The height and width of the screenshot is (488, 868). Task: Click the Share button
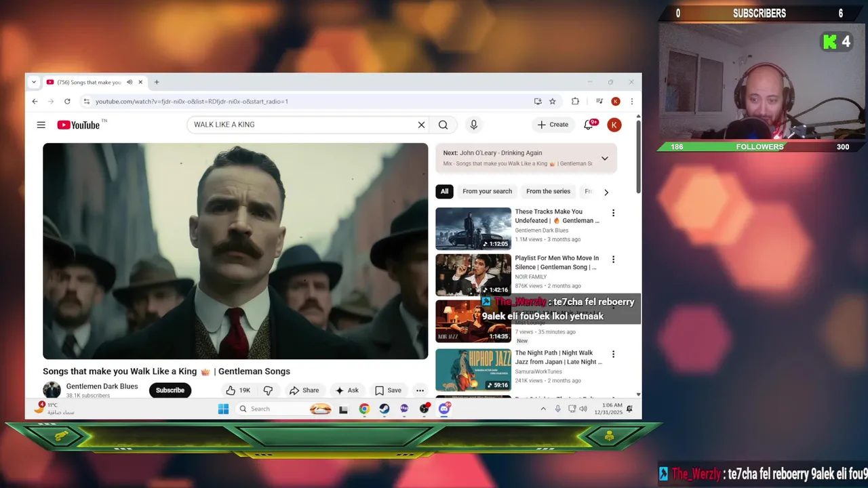coord(304,390)
